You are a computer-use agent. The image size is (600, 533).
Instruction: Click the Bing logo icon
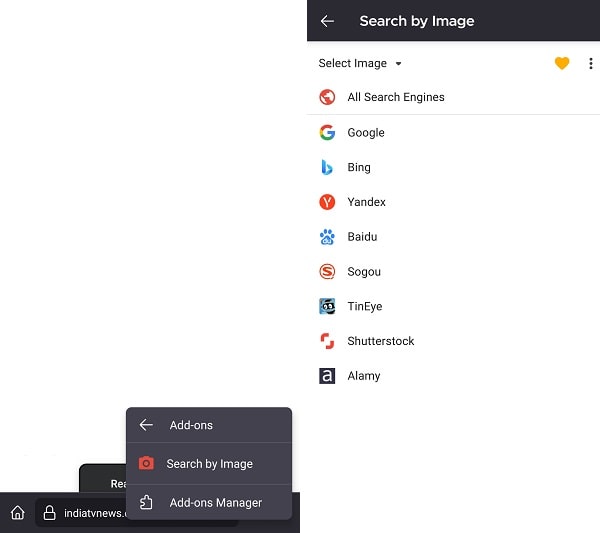327,167
